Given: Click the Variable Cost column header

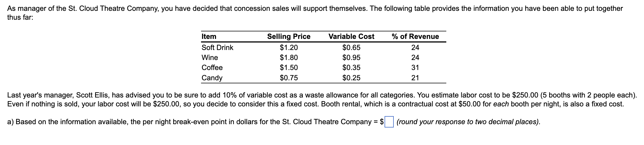Looking at the screenshot, I should coord(351,36).
